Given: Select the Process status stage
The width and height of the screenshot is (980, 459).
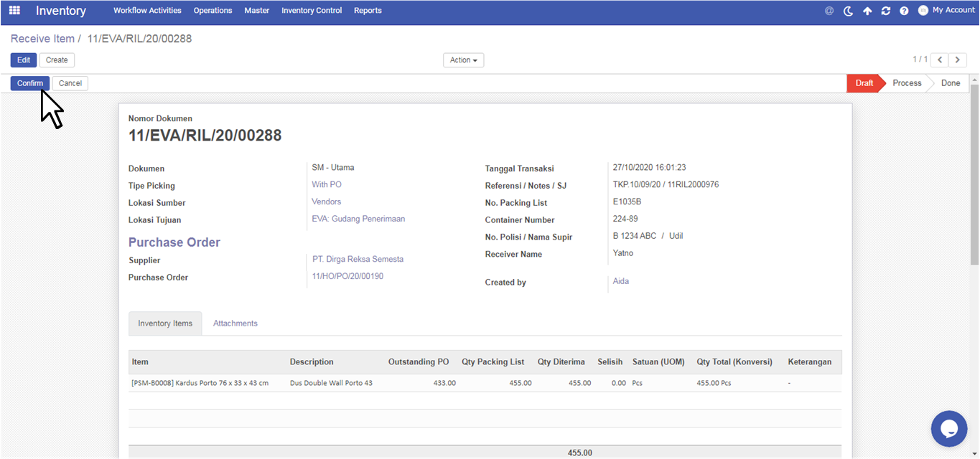Looking at the screenshot, I should pyautogui.click(x=907, y=83).
